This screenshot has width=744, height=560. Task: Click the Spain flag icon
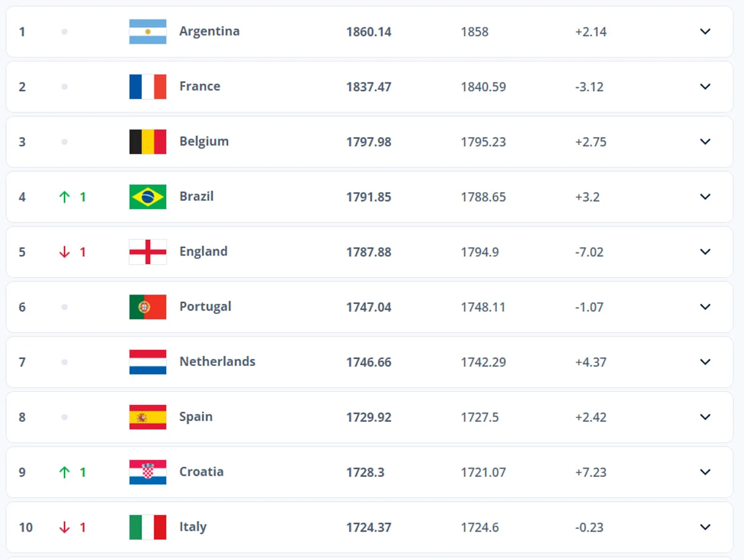(x=148, y=417)
